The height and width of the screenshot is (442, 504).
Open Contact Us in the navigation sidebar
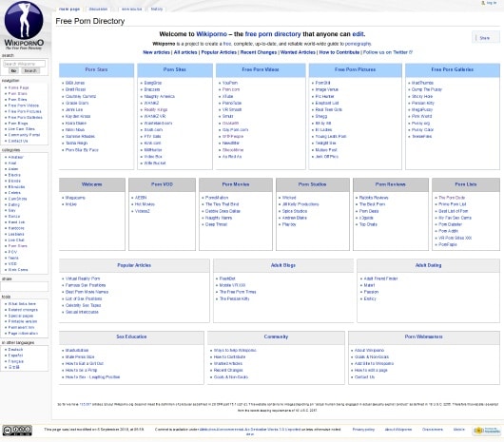click(18, 141)
